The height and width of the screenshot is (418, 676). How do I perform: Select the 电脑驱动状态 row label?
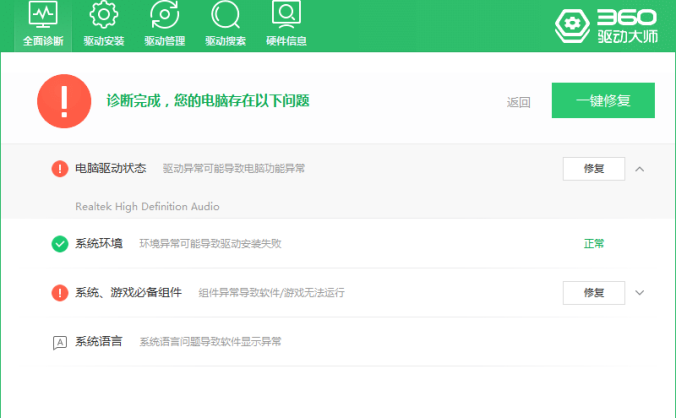click(x=111, y=168)
